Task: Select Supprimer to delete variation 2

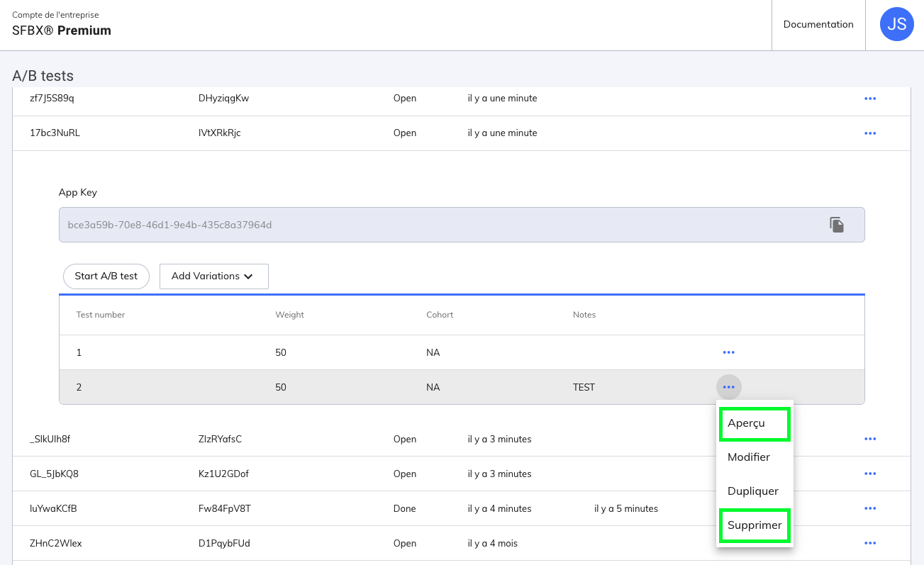Action: click(754, 525)
